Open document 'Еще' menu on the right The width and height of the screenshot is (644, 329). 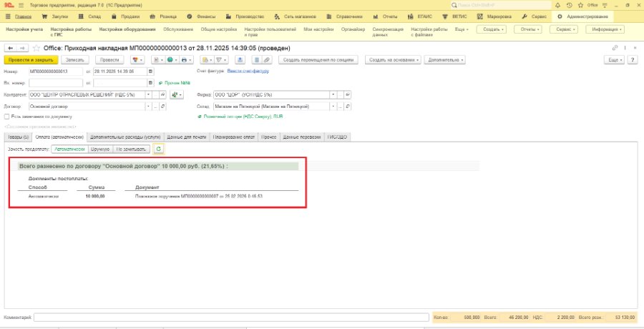(x=615, y=60)
